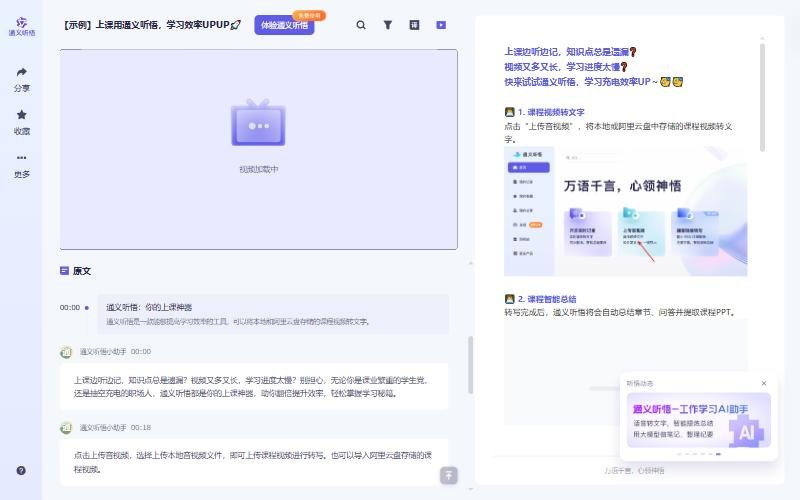Toggle the video player panel icon
The image size is (800, 500).
pos(441,25)
